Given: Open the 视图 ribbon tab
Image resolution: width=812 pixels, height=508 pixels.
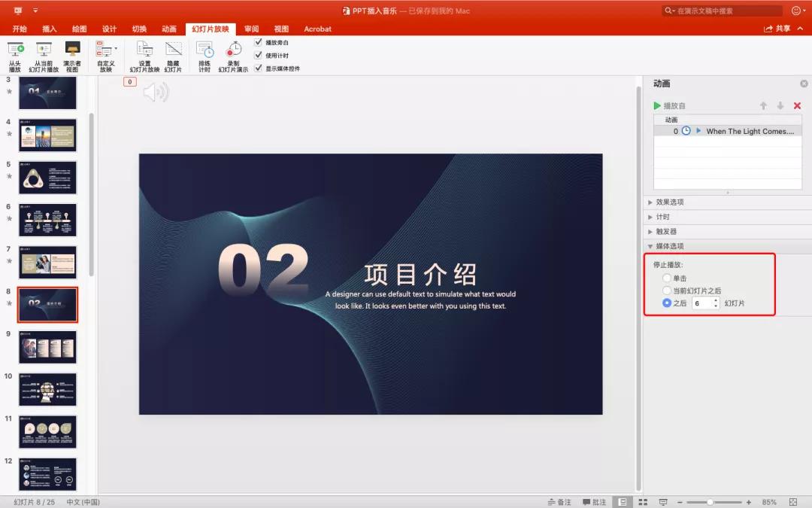Looking at the screenshot, I should (x=281, y=29).
